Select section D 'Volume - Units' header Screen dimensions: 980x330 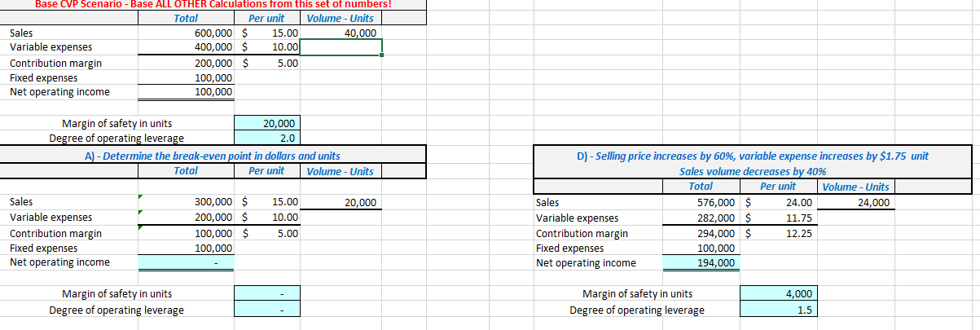(x=856, y=187)
